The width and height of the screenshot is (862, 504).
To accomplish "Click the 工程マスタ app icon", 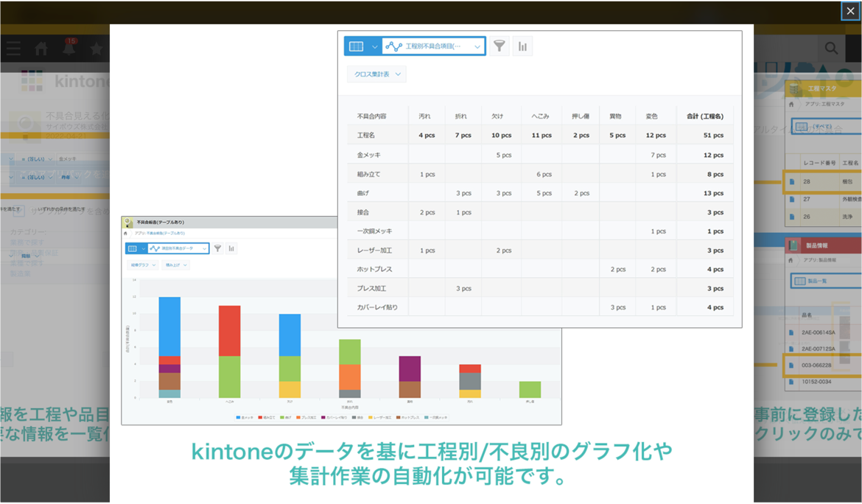I will (794, 88).
